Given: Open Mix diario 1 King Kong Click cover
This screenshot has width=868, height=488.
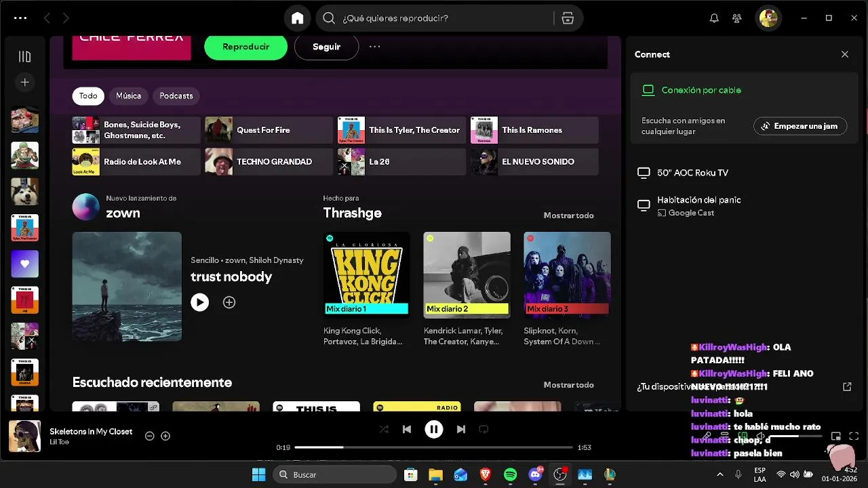Looking at the screenshot, I should pos(366,275).
